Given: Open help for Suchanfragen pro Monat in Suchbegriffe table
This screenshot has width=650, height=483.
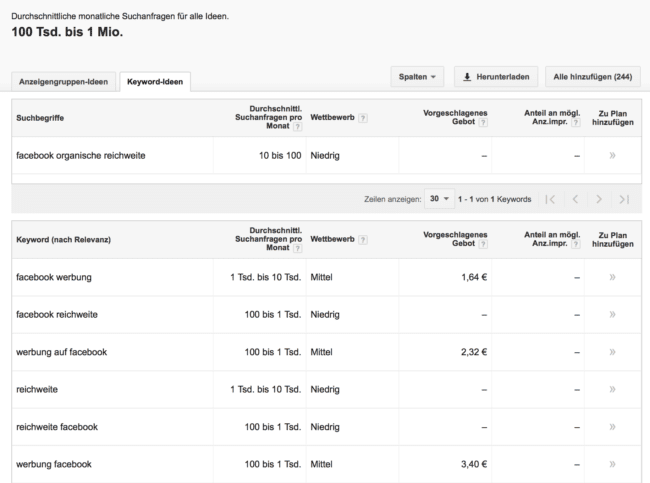Looking at the screenshot, I should point(297,126).
